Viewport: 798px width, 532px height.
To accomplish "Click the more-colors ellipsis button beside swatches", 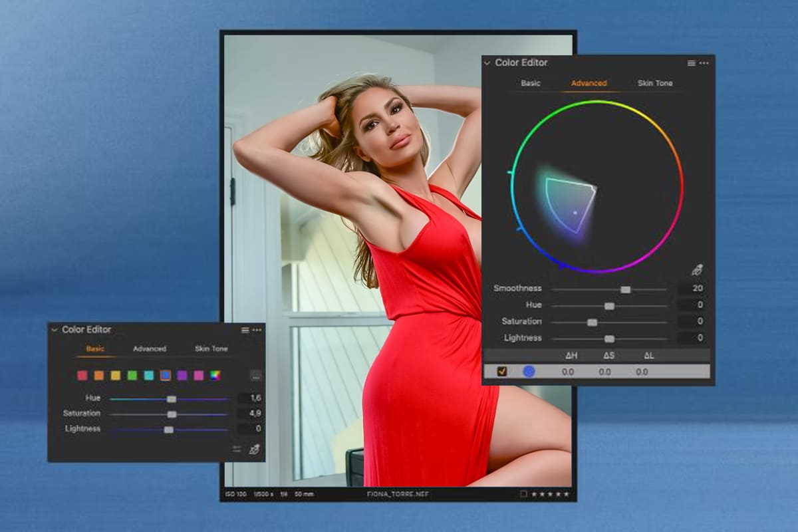I will tap(255, 376).
